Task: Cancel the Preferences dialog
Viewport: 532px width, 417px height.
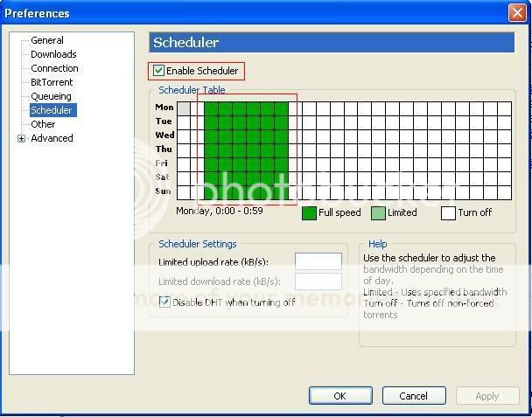Action: (414, 396)
